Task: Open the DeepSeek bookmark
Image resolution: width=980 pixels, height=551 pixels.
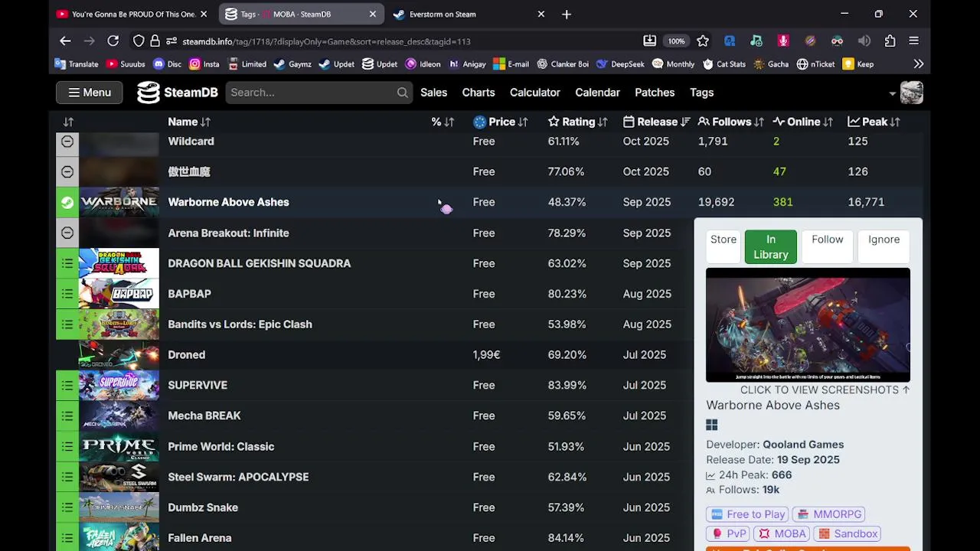Action: tap(621, 64)
